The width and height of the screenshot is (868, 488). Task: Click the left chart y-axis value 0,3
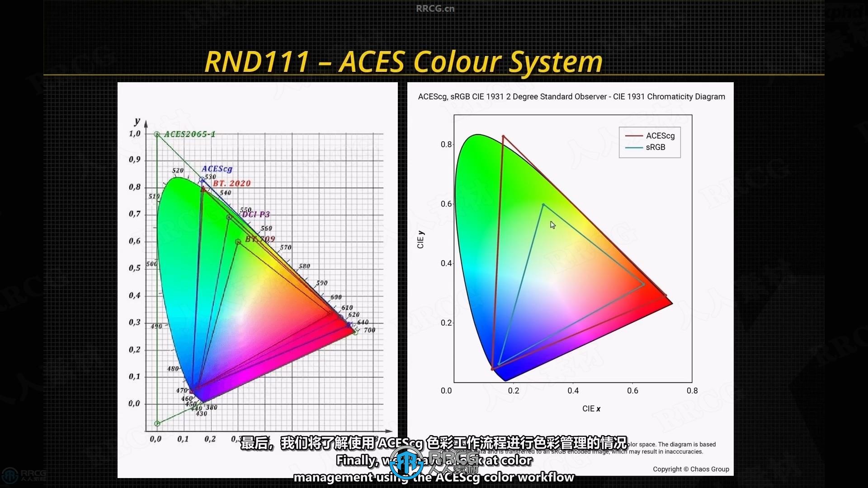pyautogui.click(x=135, y=322)
